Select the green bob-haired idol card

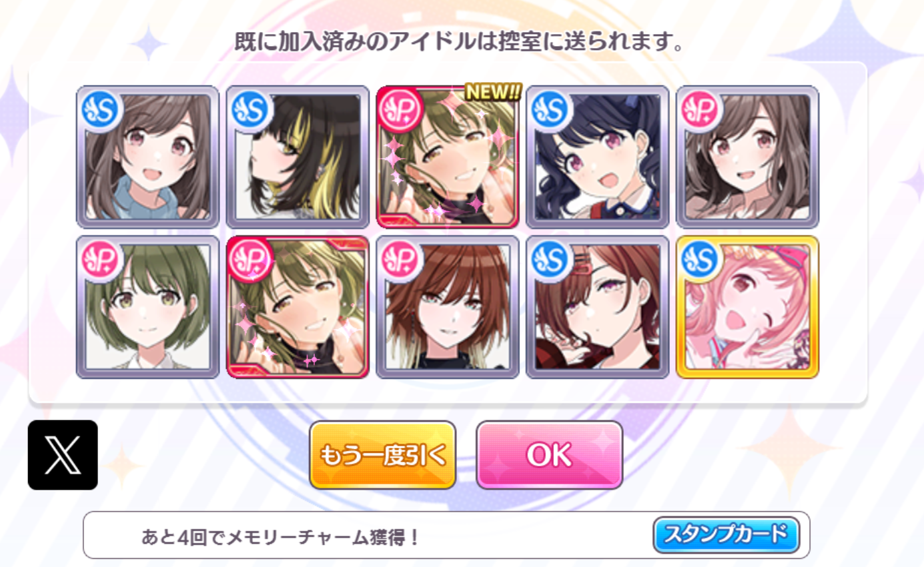(147, 307)
